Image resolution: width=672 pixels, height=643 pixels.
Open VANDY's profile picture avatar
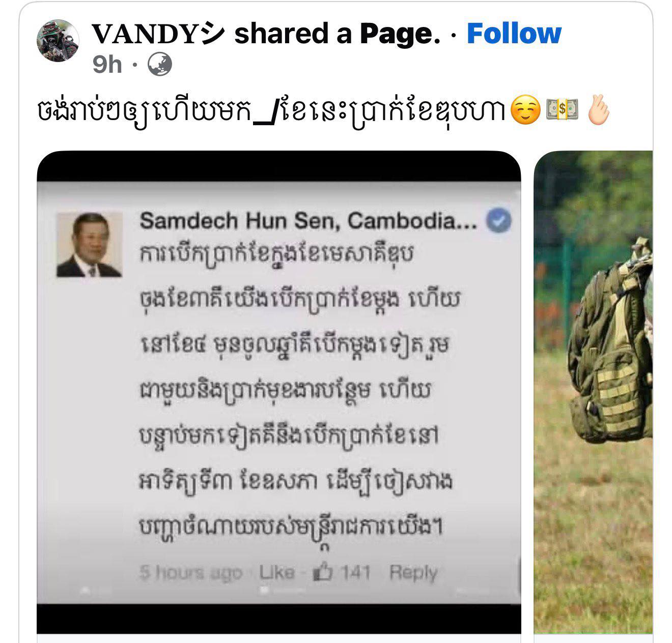click(x=58, y=41)
